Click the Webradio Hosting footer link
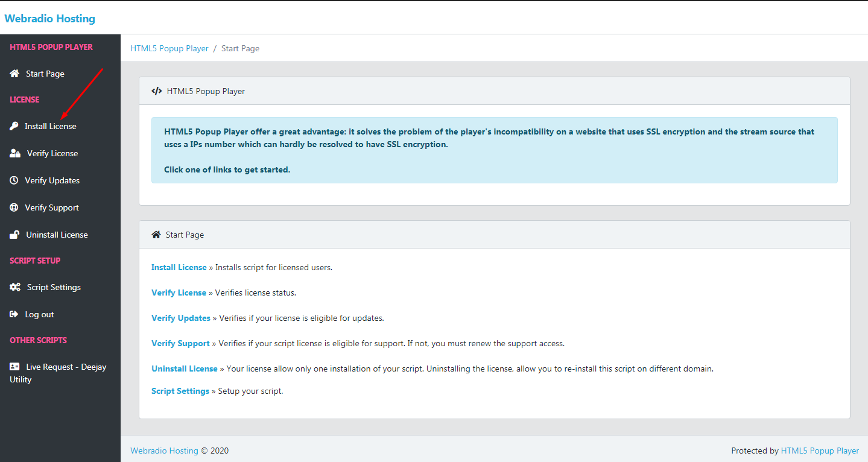 (164, 451)
